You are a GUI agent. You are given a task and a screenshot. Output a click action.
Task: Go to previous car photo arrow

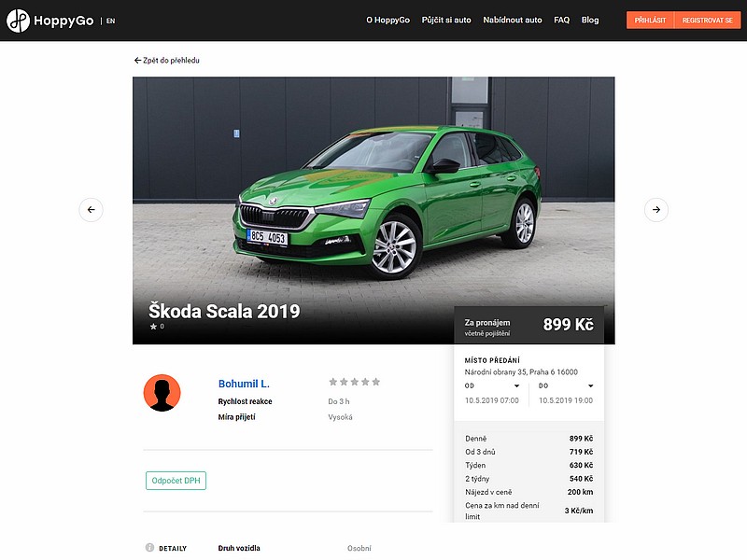pos(91,210)
